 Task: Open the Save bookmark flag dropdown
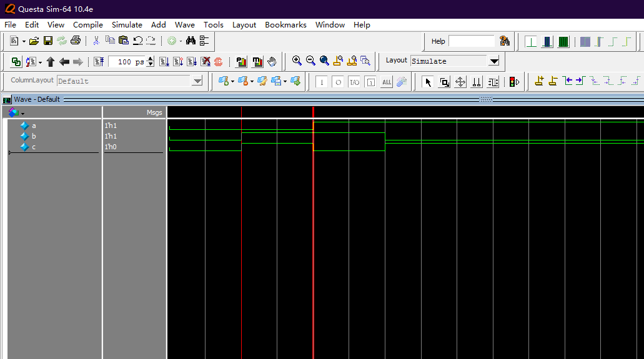click(285, 81)
